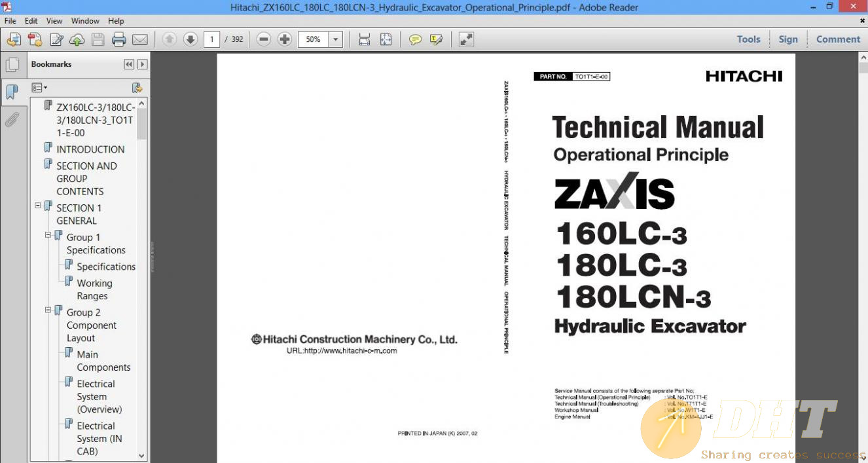Click the Fit one full page icon
The height and width of the screenshot is (463, 868).
pos(386,39)
